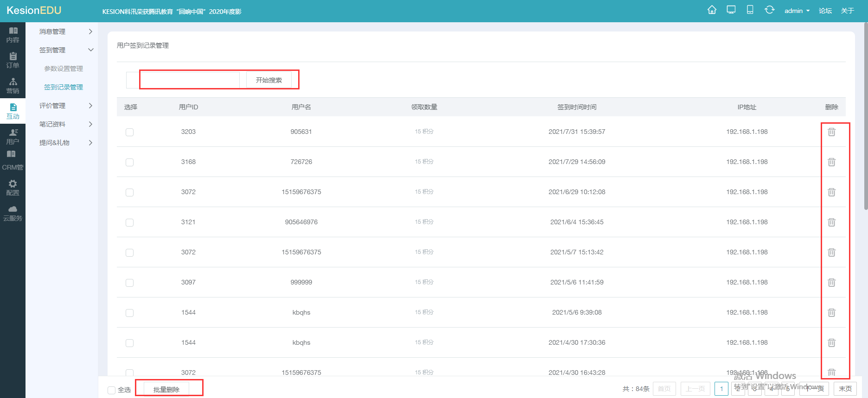Open the desktop monitor preview icon
The height and width of the screenshot is (398, 868).
pyautogui.click(x=731, y=10)
